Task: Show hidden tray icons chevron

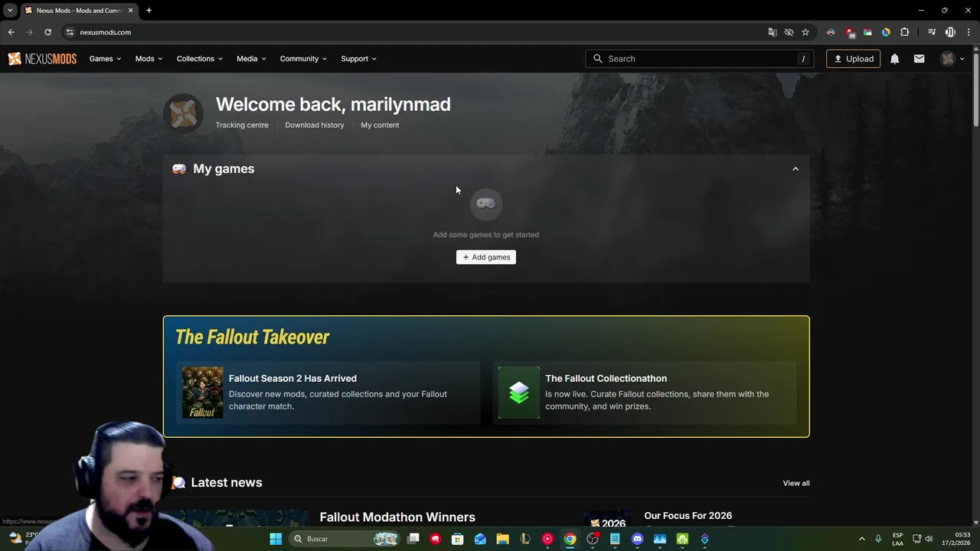Action: coord(861,539)
